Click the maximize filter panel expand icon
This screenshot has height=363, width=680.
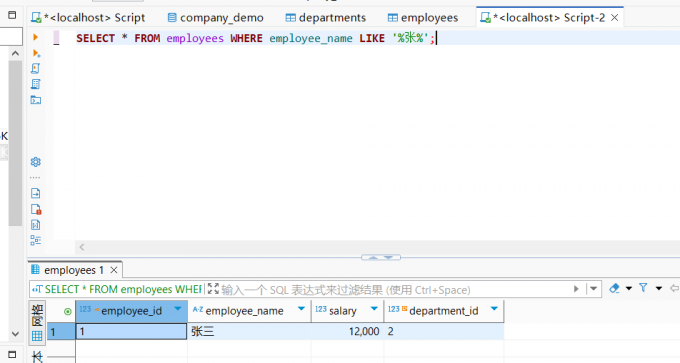click(x=213, y=289)
